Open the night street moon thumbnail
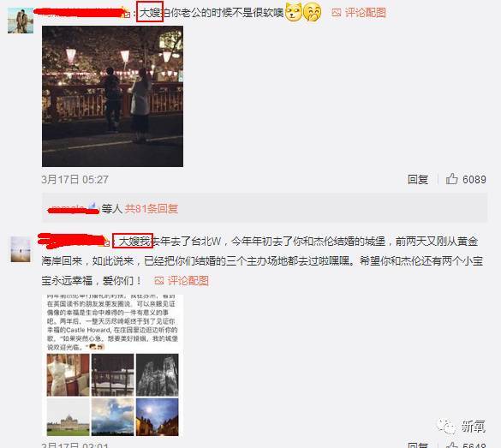 158,417
